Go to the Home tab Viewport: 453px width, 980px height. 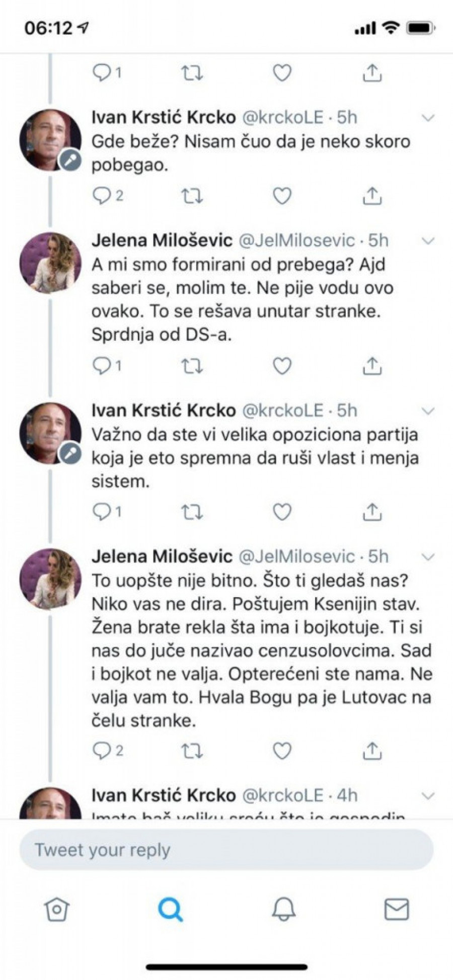pyautogui.click(x=56, y=910)
